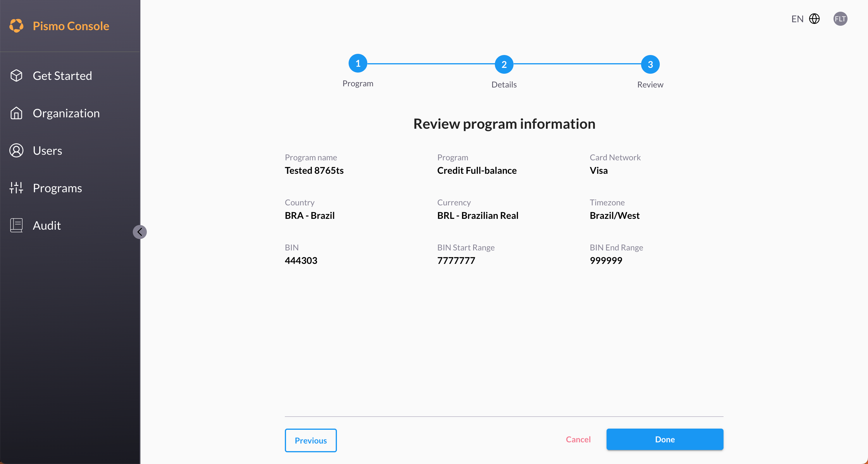Collapse the sidebar with chevron arrow
Screen dimensions: 868x464
pyautogui.click(x=139, y=232)
